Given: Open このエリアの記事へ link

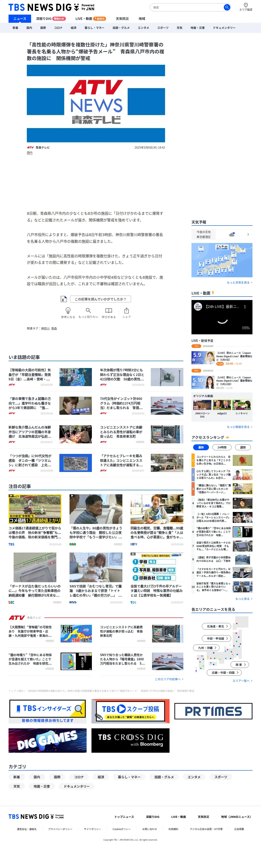Looking at the screenshot, I should click(169, 679).
